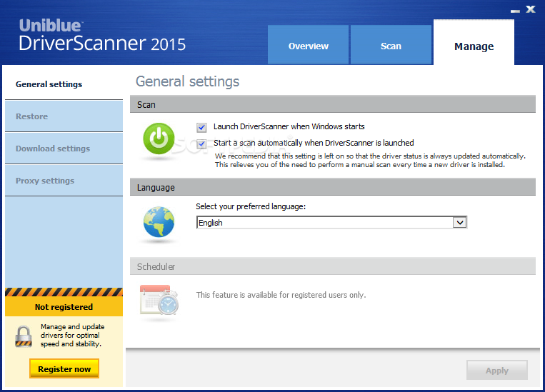Click the Scan section header
This screenshot has height=392, width=545.
point(333,104)
